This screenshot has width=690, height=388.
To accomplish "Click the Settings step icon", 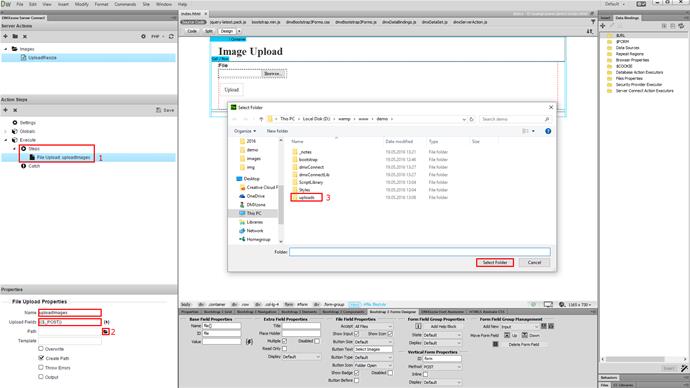I will tap(15, 123).
